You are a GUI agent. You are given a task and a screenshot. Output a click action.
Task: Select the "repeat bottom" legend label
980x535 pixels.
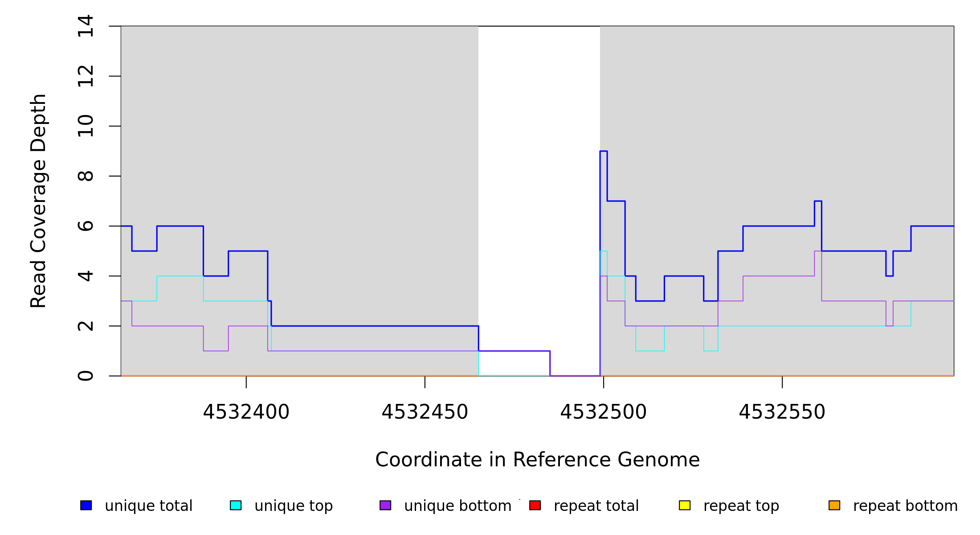coord(905,506)
